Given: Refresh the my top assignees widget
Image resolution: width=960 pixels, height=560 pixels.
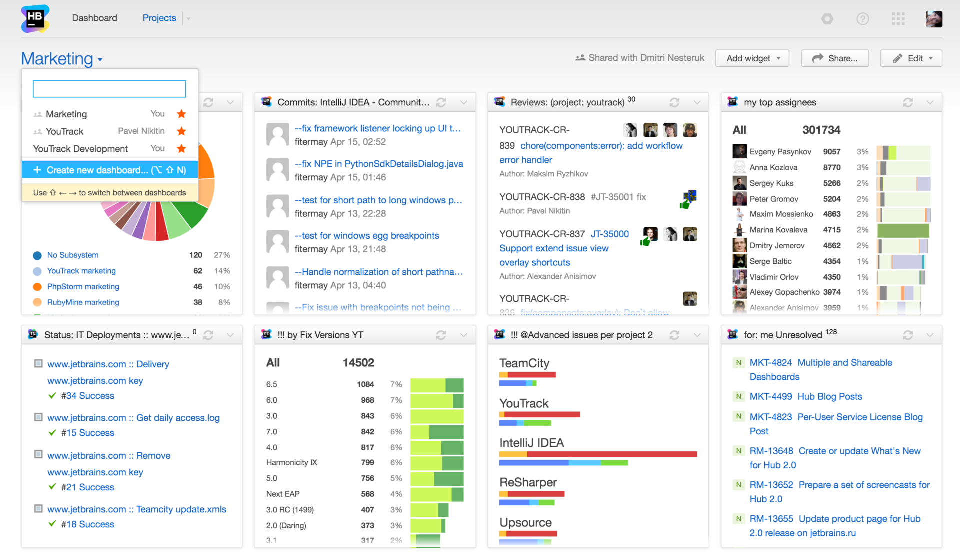Looking at the screenshot, I should 908,102.
